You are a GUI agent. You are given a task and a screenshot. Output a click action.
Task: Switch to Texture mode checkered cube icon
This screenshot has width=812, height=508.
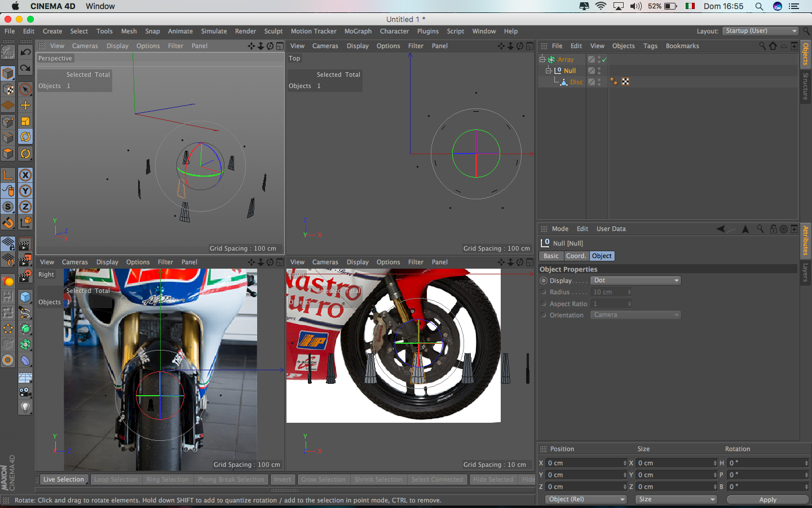(x=8, y=89)
